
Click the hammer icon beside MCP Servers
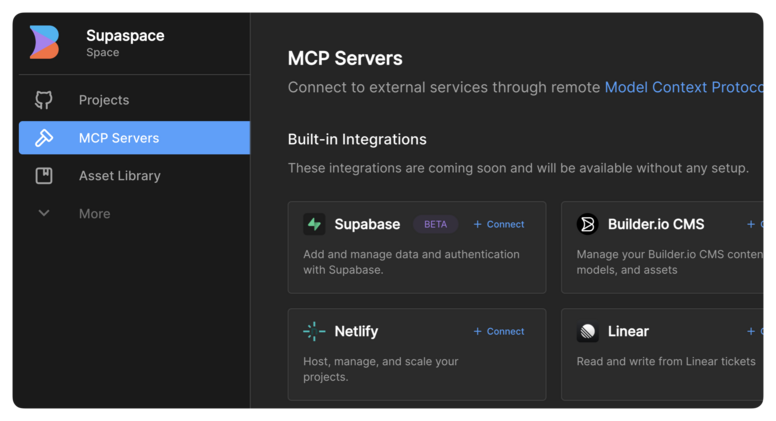pyautogui.click(x=44, y=138)
